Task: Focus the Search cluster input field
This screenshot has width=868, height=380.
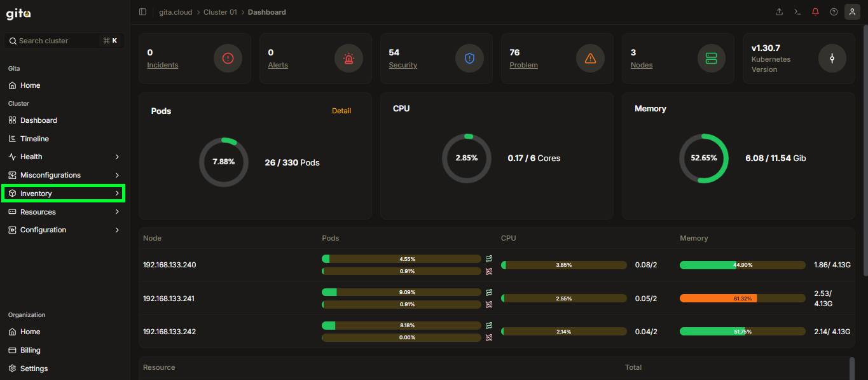Action: coord(64,41)
